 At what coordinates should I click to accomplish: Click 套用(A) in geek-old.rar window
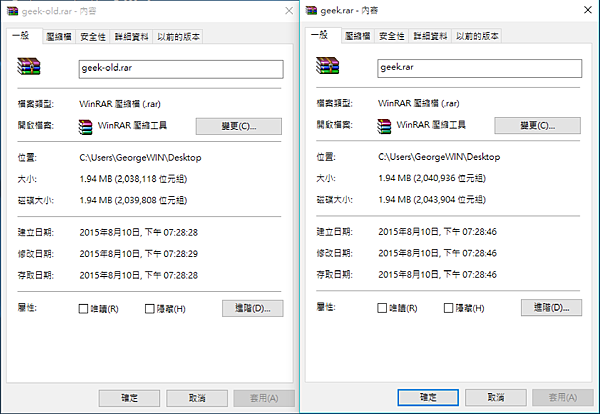pyautogui.click(x=264, y=398)
